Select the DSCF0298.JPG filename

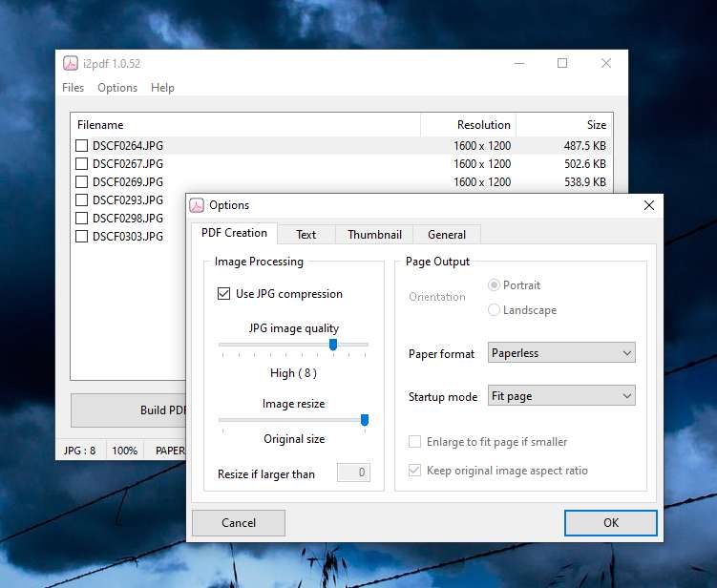click(128, 218)
